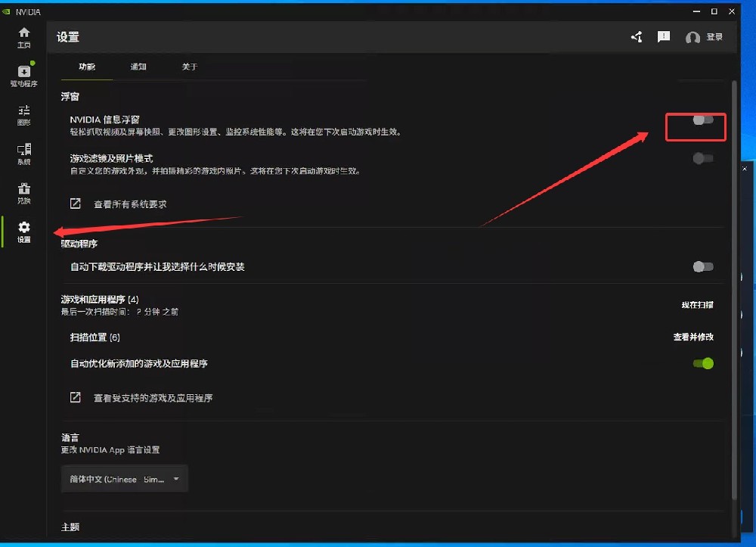
Task: Click the settings page vertical scrollbar
Action: [734, 290]
